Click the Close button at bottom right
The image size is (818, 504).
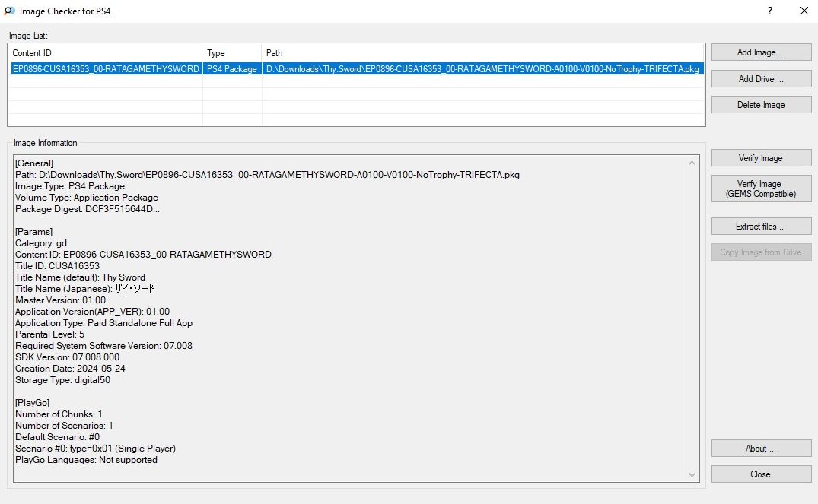(761, 474)
